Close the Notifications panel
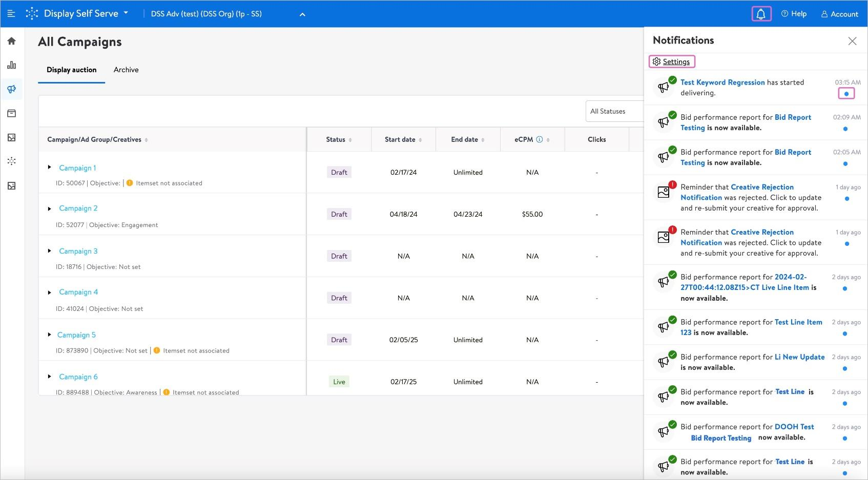868x480 pixels. [852, 41]
